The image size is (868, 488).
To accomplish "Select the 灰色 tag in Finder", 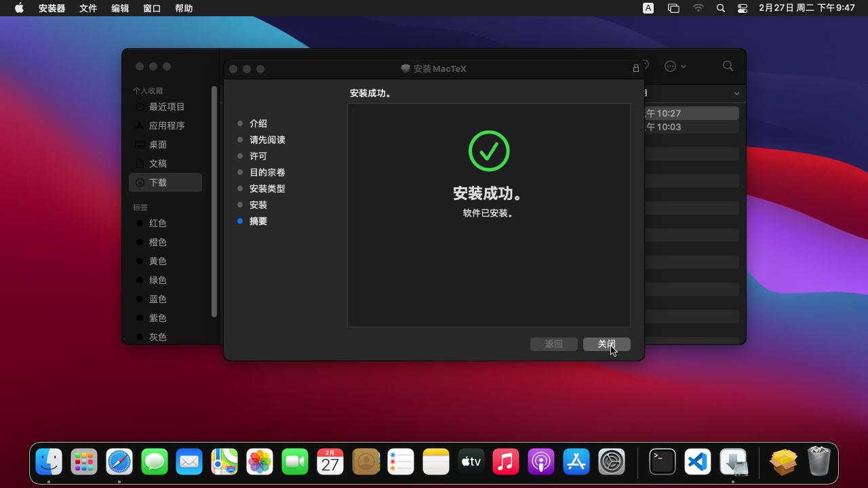I will pyautogui.click(x=165, y=337).
